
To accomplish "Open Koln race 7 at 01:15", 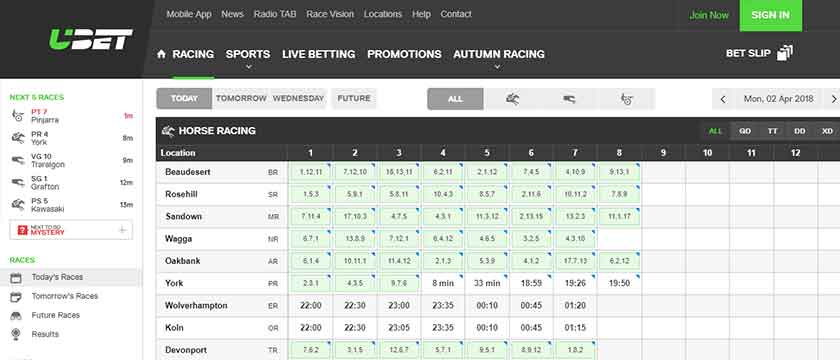I will (x=575, y=328).
